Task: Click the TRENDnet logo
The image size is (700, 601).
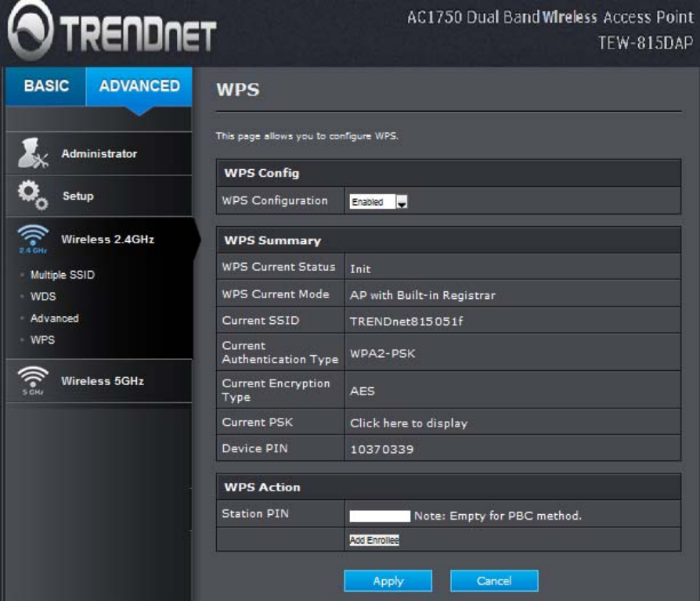Action: click(112, 31)
